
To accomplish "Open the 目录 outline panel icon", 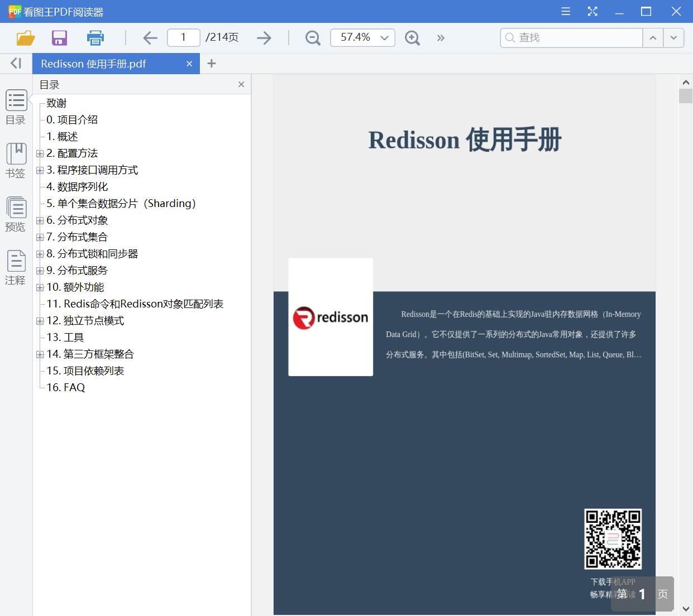I will point(16,107).
